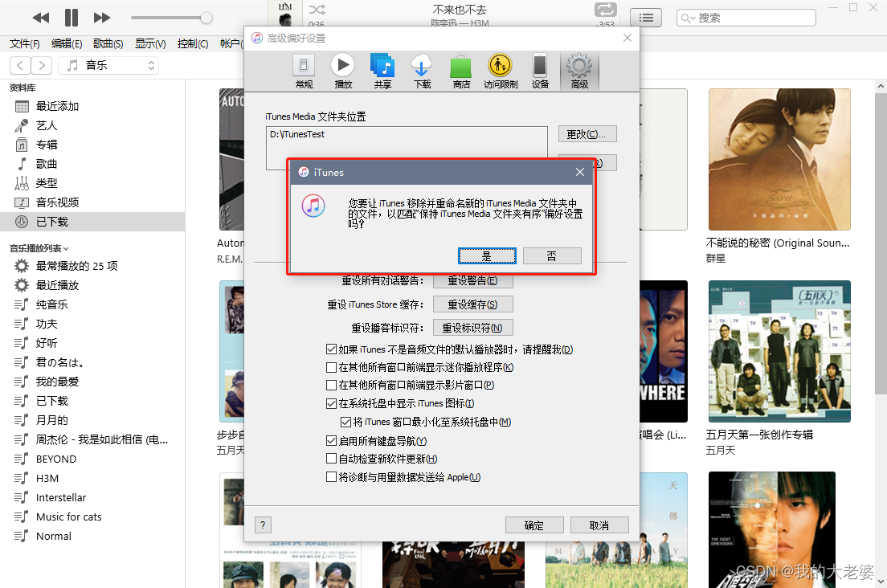Click 取消 in preferences window
Viewport: 887px width, 588px height.
click(599, 525)
